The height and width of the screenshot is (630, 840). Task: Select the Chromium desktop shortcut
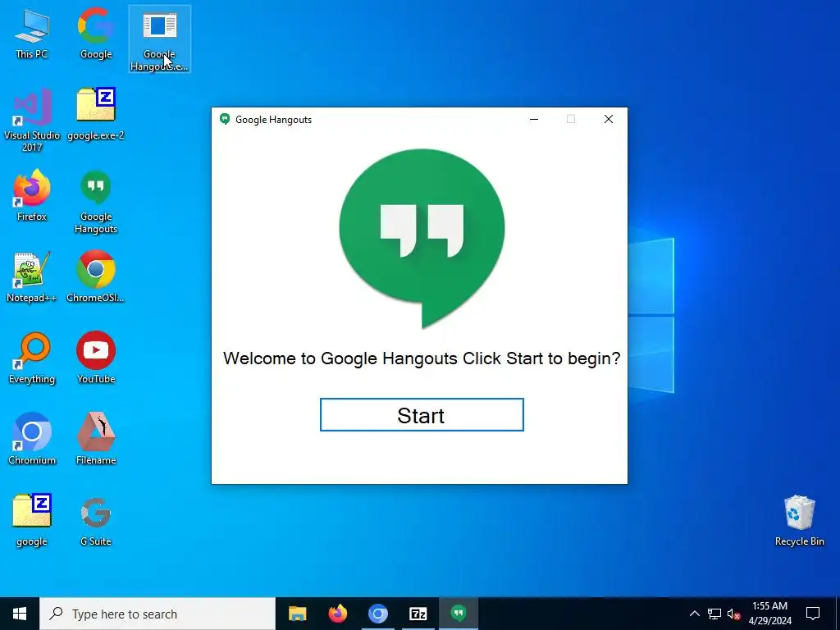(x=32, y=440)
